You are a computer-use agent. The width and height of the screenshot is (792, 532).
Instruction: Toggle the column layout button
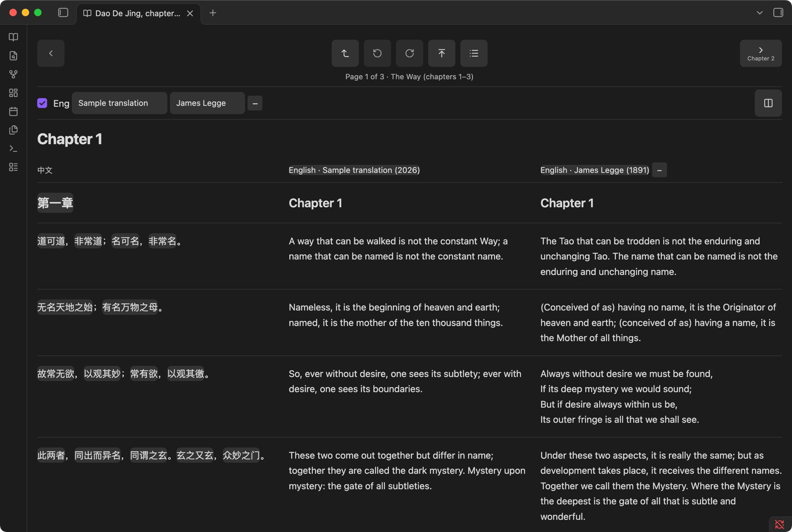pyautogui.click(x=768, y=103)
